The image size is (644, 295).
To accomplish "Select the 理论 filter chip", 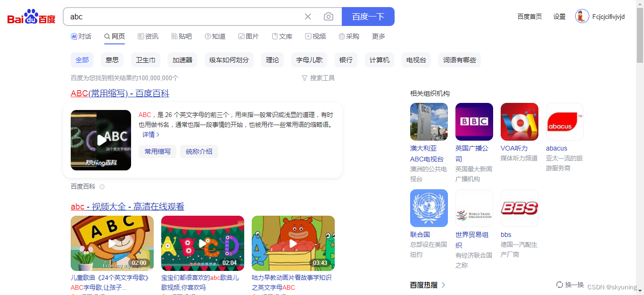I will pos(272,60).
